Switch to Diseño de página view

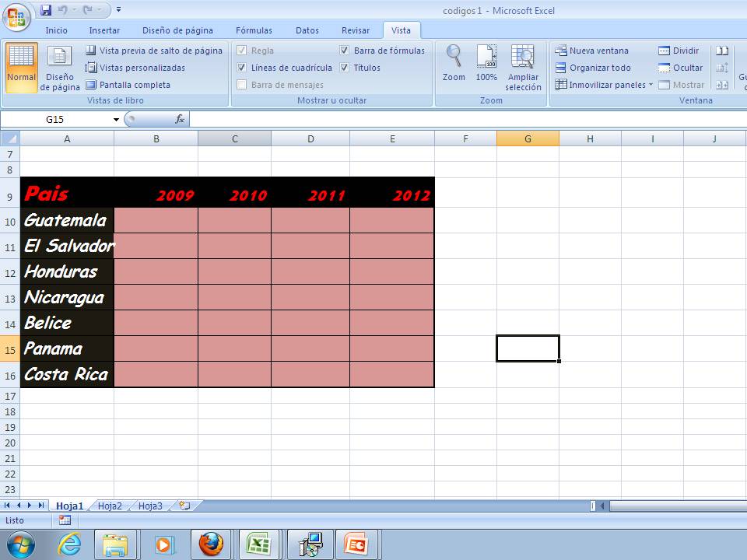(59, 68)
